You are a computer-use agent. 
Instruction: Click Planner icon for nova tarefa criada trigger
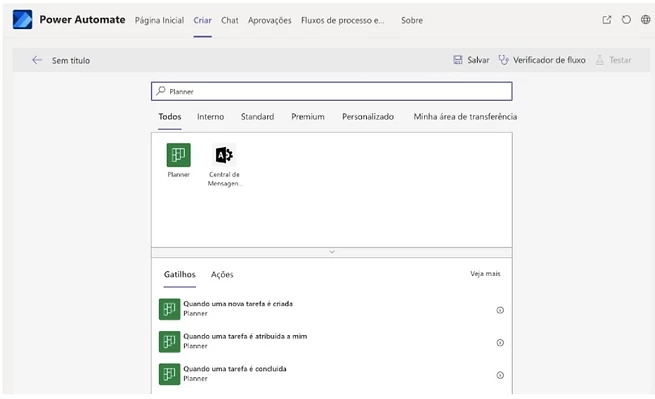tap(169, 309)
